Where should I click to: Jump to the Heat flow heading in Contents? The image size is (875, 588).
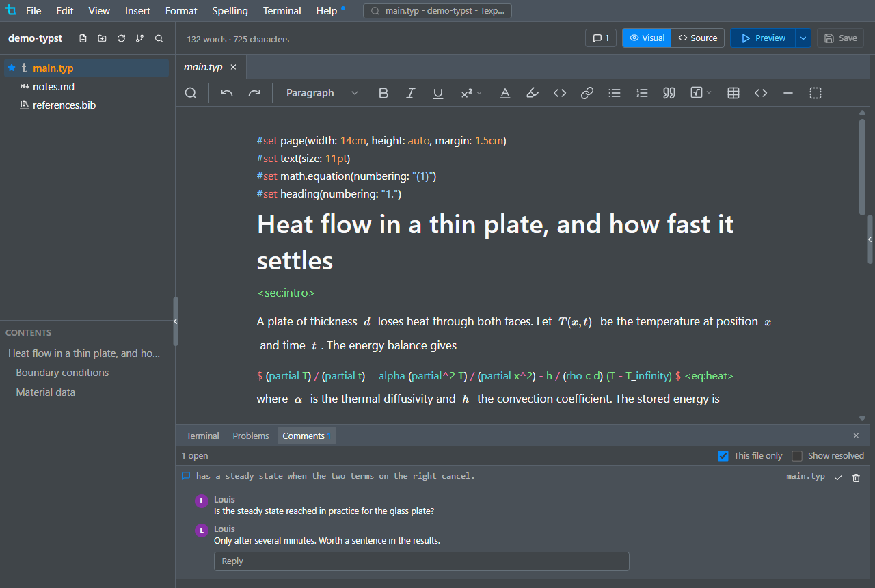pos(84,353)
